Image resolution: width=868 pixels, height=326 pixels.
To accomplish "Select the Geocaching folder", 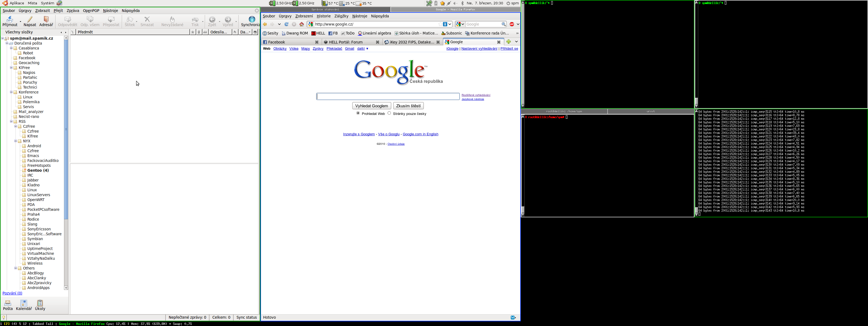I will [29, 63].
